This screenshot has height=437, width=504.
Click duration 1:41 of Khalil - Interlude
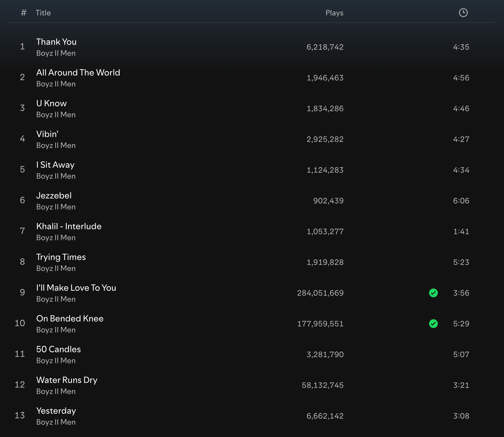[461, 231]
